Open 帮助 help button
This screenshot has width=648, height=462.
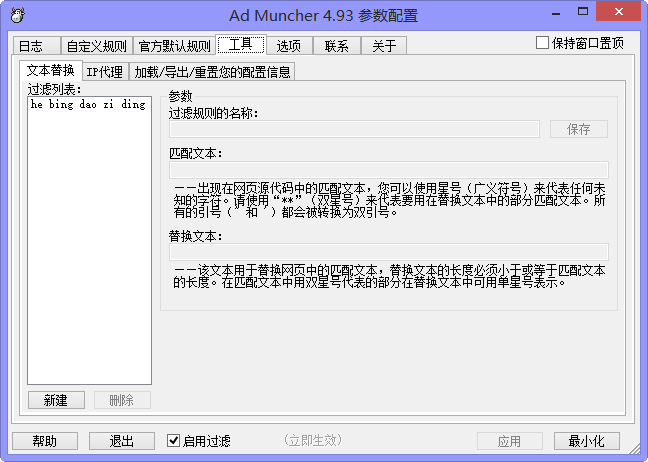[45, 441]
